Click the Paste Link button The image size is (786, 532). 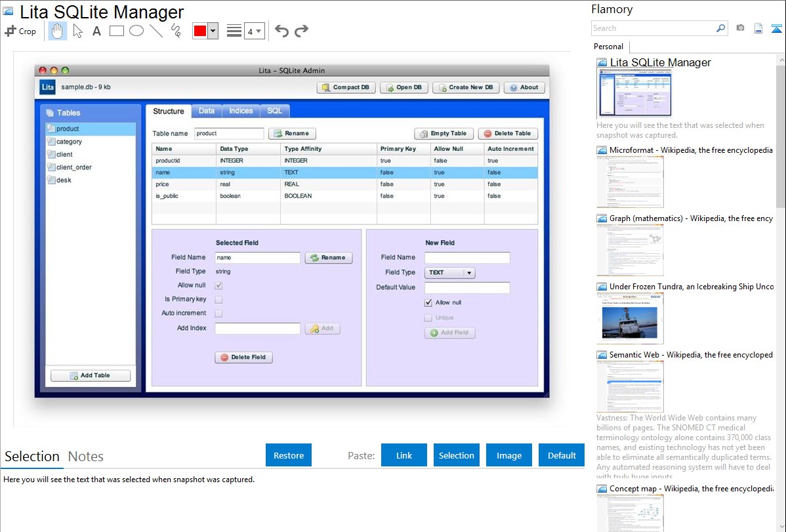[404, 455]
